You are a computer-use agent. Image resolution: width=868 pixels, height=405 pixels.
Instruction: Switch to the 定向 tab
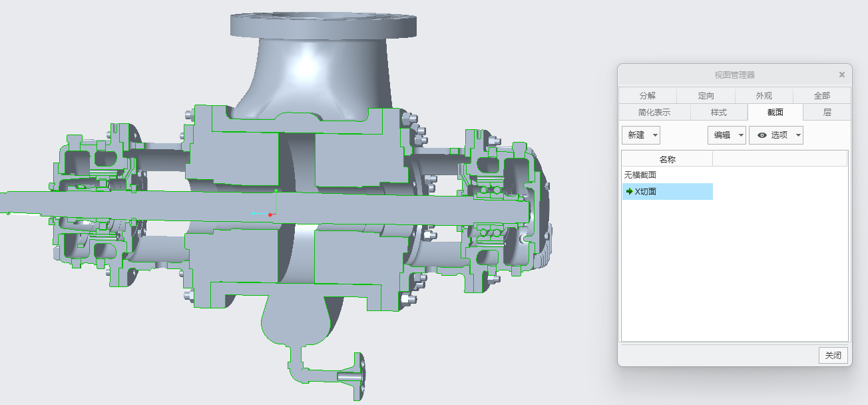(x=706, y=96)
